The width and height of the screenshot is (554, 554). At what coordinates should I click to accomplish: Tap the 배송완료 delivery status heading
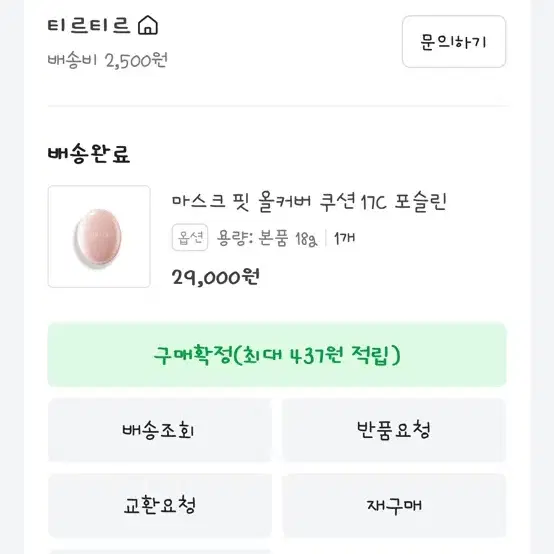pos(89,154)
